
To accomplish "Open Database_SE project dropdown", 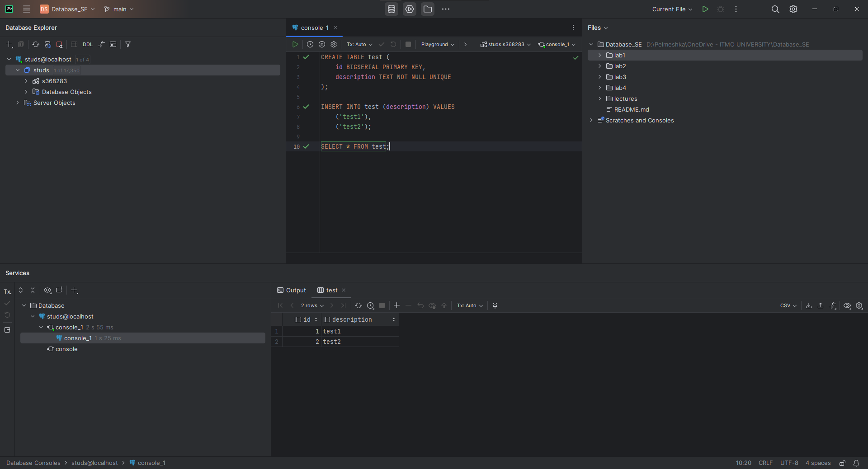I will coord(67,9).
